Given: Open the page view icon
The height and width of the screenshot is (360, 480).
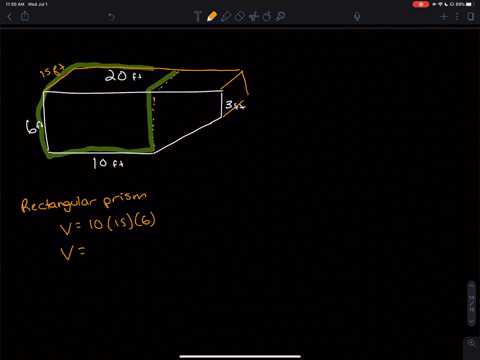Looking at the screenshot, I should pos(471,16).
